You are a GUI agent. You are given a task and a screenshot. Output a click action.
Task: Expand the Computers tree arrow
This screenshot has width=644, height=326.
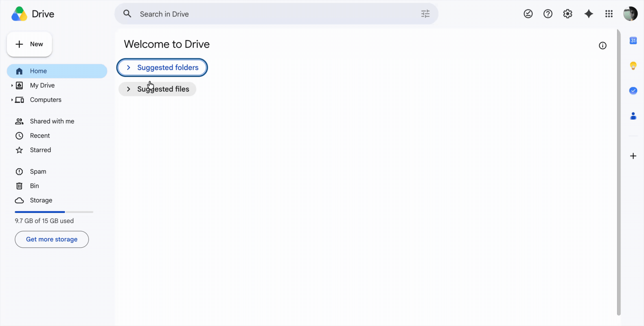tap(12, 100)
